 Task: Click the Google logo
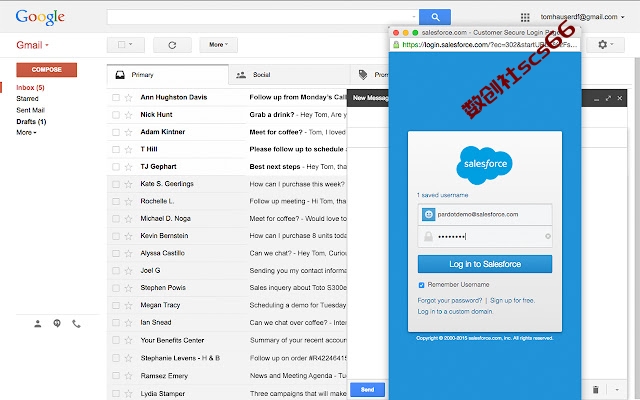[40, 17]
